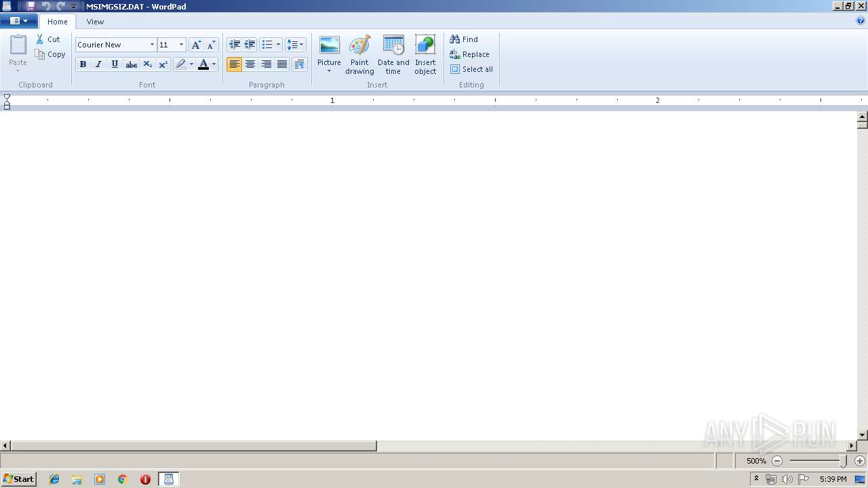868x488 pixels.
Task: Switch to the Home tab
Action: pos(58,22)
